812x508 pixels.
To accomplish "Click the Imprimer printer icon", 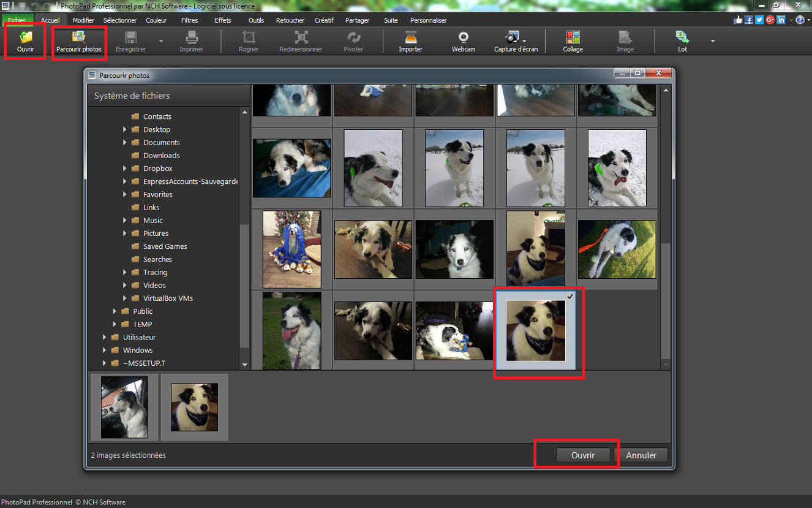I will [192, 37].
